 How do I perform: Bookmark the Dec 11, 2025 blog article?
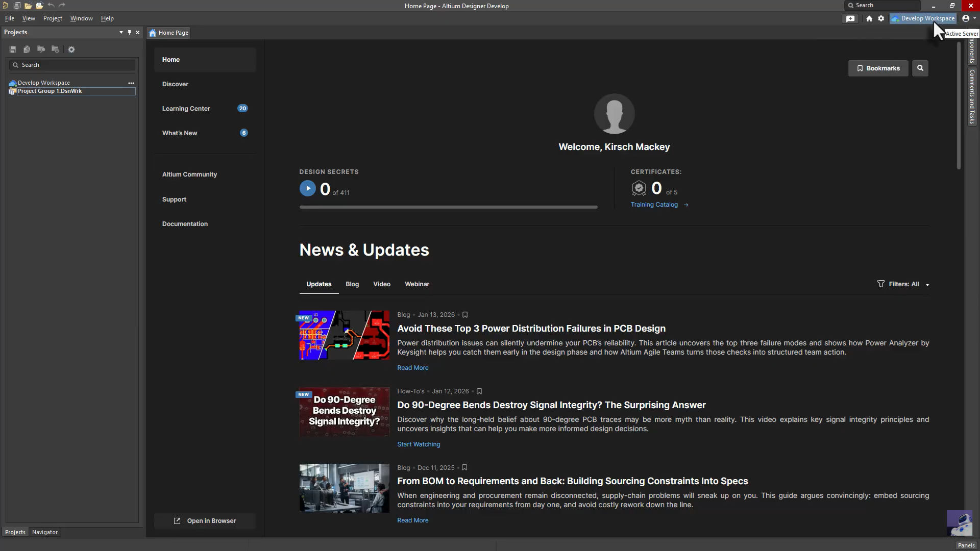tap(464, 468)
